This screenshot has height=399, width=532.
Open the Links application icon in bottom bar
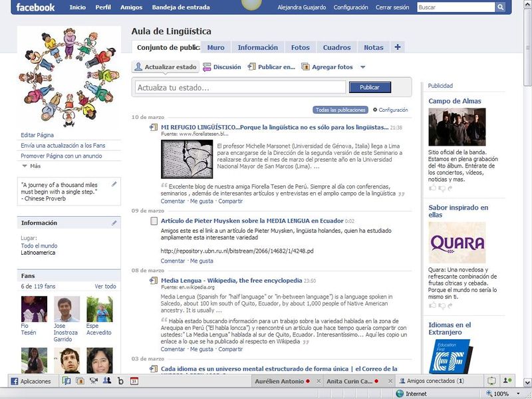coord(66,380)
